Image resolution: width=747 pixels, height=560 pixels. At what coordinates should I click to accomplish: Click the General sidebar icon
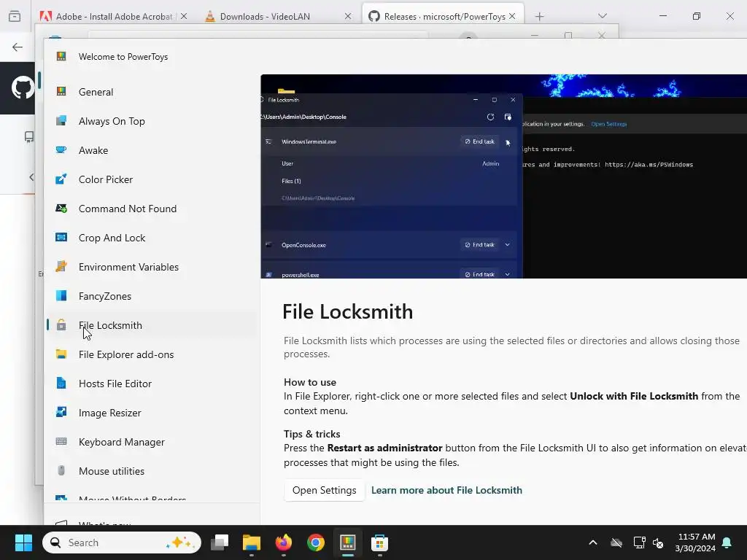pyautogui.click(x=61, y=91)
